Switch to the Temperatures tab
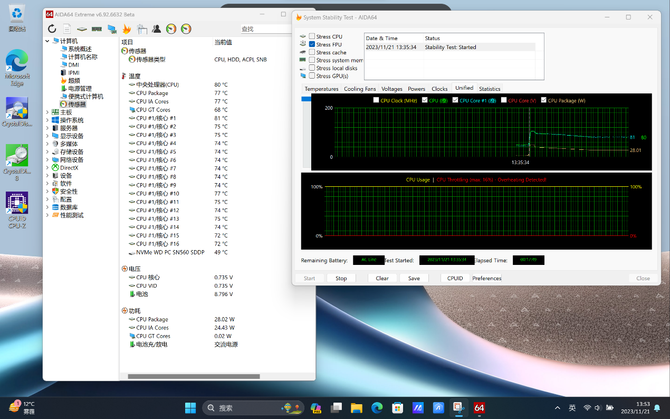670x419 pixels. click(x=321, y=89)
